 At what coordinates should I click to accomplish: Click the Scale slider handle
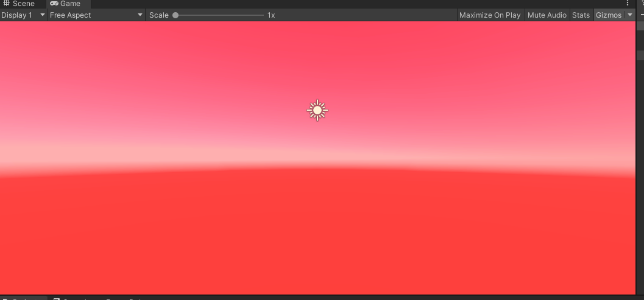click(x=175, y=15)
